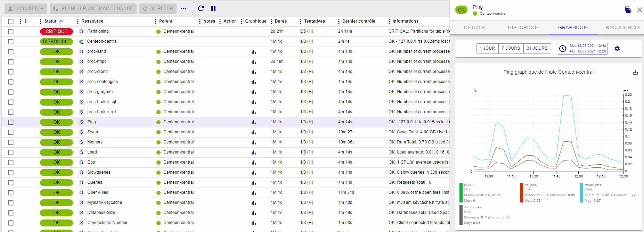The width and height of the screenshot is (644, 232).
Task: Switch to the Détails tab
Action: [x=474, y=27]
